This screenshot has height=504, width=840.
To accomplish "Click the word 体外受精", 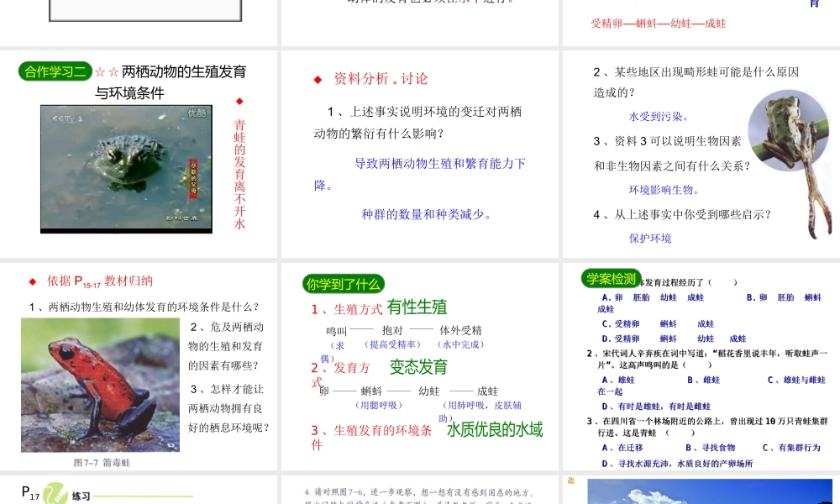I will 460,330.
